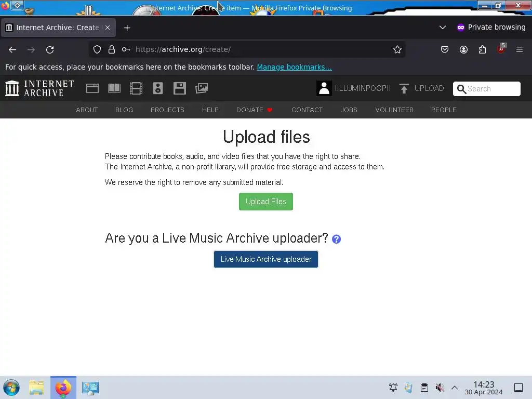Expand the list all tabs chevron
The height and width of the screenshot is (399, 532).
(x=443, y=28)
